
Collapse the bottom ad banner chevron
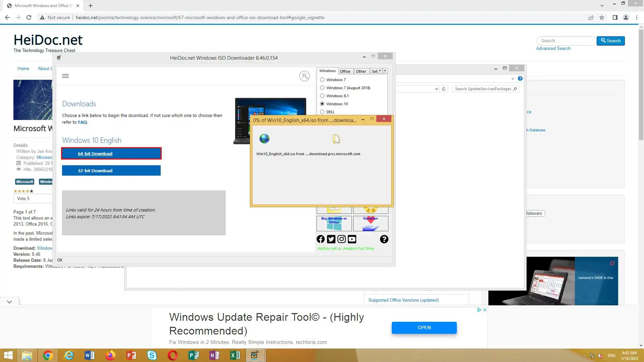9,302
